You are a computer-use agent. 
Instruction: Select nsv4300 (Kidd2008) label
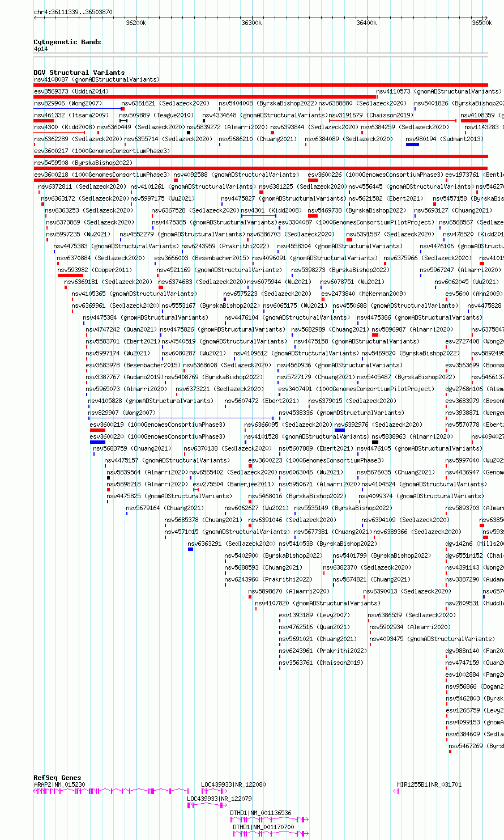click(65, 127)
